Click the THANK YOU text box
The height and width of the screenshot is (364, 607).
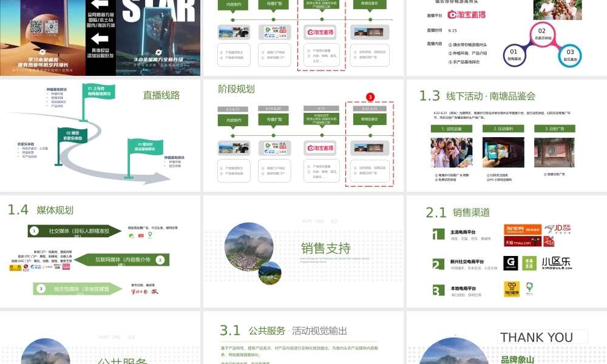(x=543, y=337)
